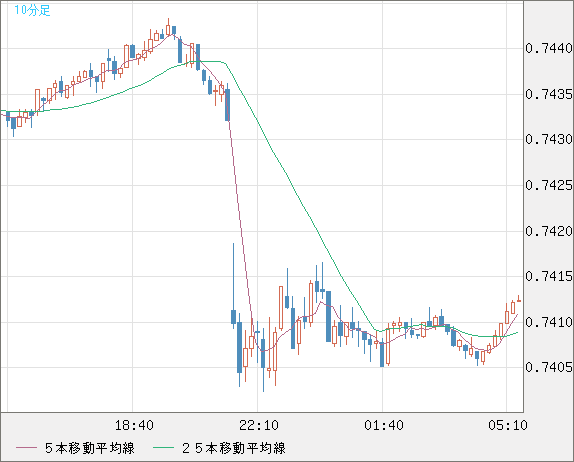Click the 0.7425 price axis label
Image resolution: width=574 pixels, height=462 pixels.
coord(549,185)
